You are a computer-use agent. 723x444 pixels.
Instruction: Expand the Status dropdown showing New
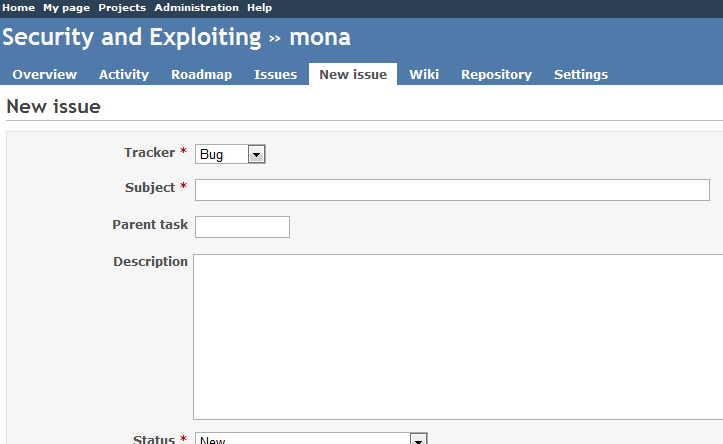[312, 440]
